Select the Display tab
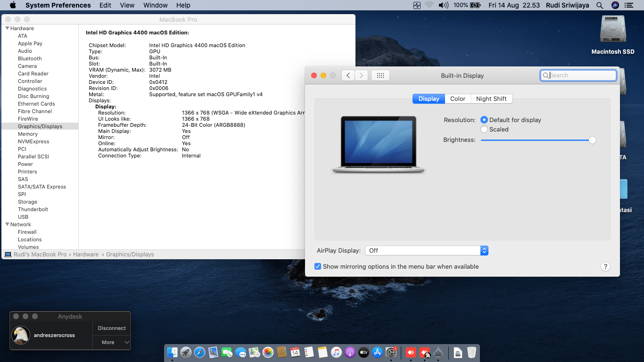Screen dimensions: 644x362 tap(429, 99)
